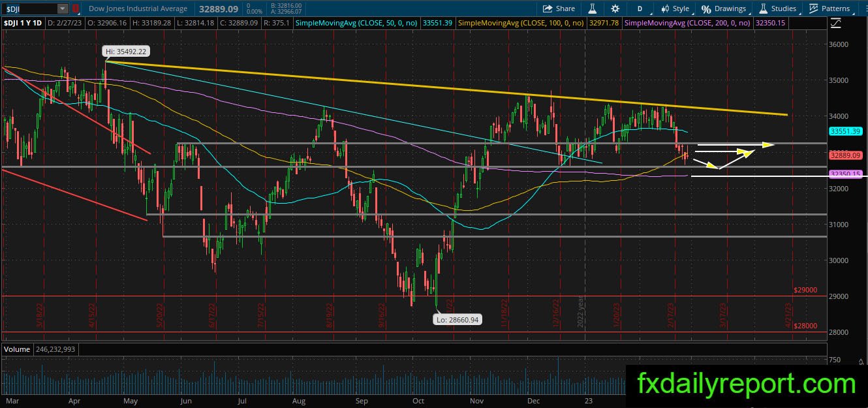Click the Dow Jones Industrial Average name

137,8
